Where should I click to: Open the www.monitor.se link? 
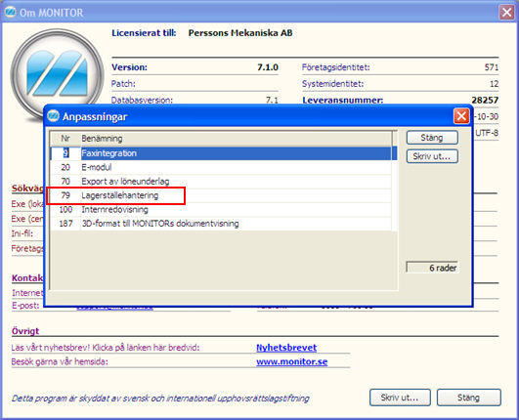click(292, 361)
